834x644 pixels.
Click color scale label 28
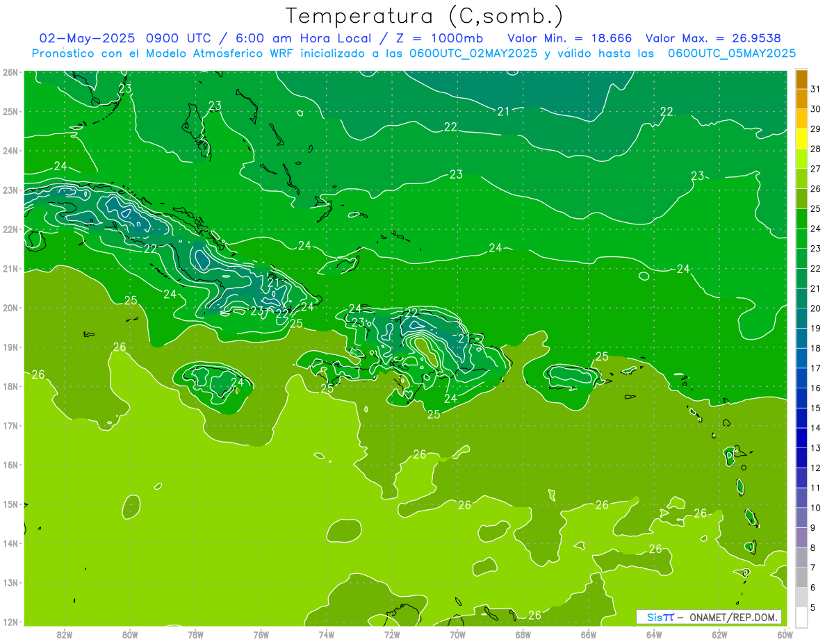point(816,149)
